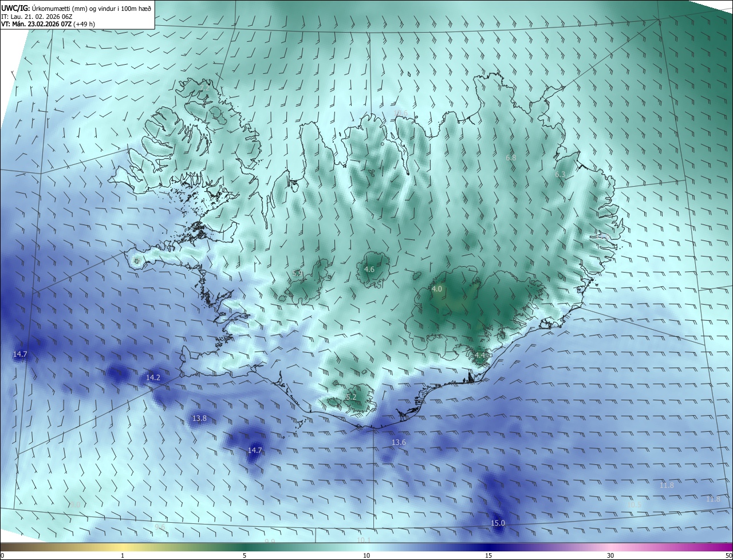Click the valid time "VT: Mán. 23.02.2026 07Z (+49 h)"
Viewport: 733px width, 560px height.
pyautogui.click(x=49, y=25)
